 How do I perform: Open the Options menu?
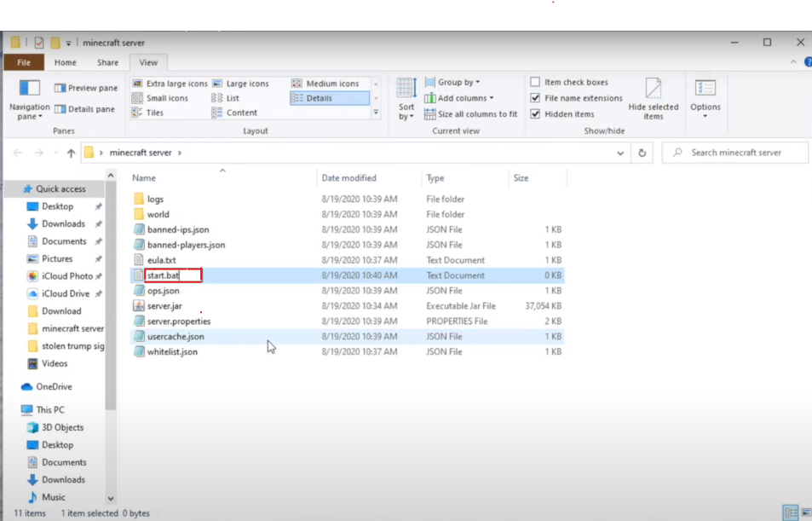click(705, 99)
